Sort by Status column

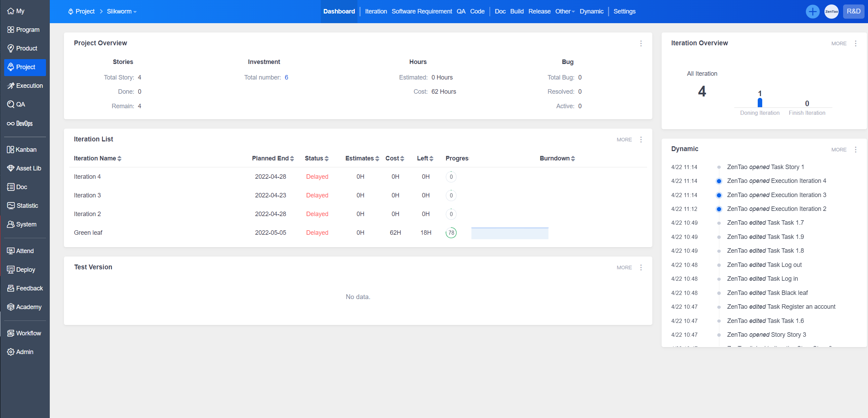click(317, 158)
